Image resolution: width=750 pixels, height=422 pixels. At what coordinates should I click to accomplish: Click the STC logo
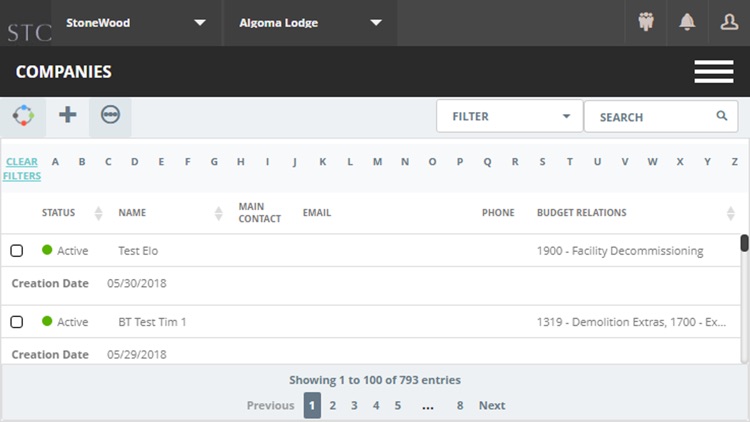pos(29,32)
